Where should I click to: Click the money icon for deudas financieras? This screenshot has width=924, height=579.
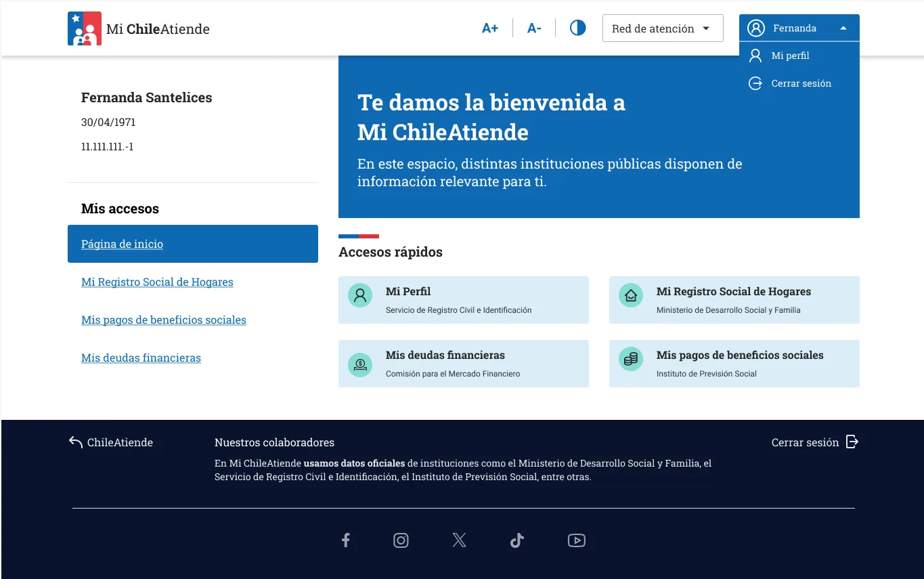[360, 364]
